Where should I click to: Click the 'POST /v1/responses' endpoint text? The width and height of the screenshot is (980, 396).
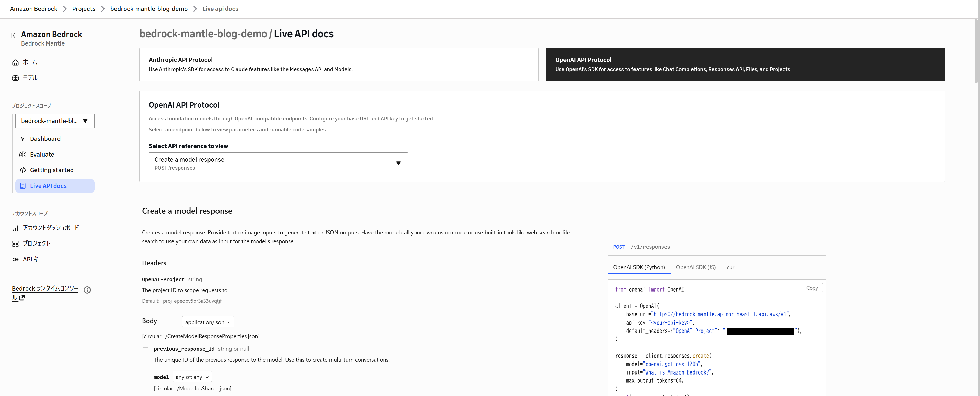641,247
